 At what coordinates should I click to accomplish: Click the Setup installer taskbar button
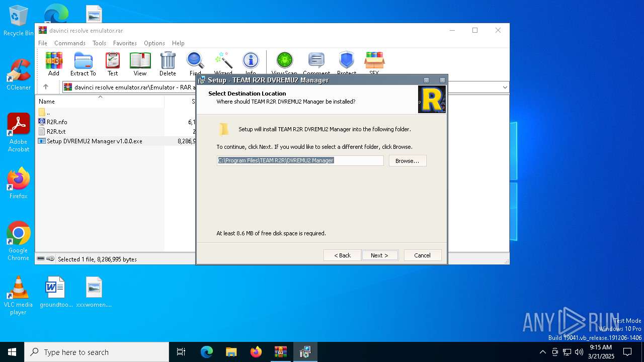[x=305, y=352]
